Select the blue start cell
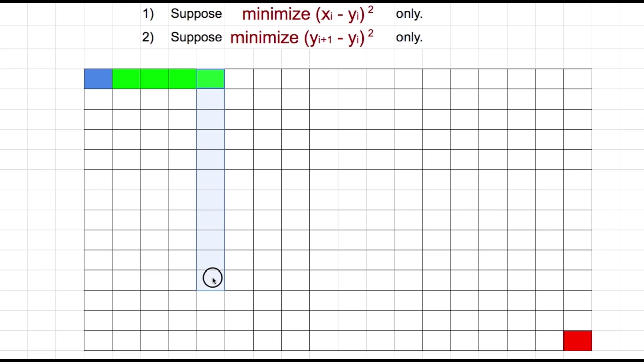 [98, 79]
